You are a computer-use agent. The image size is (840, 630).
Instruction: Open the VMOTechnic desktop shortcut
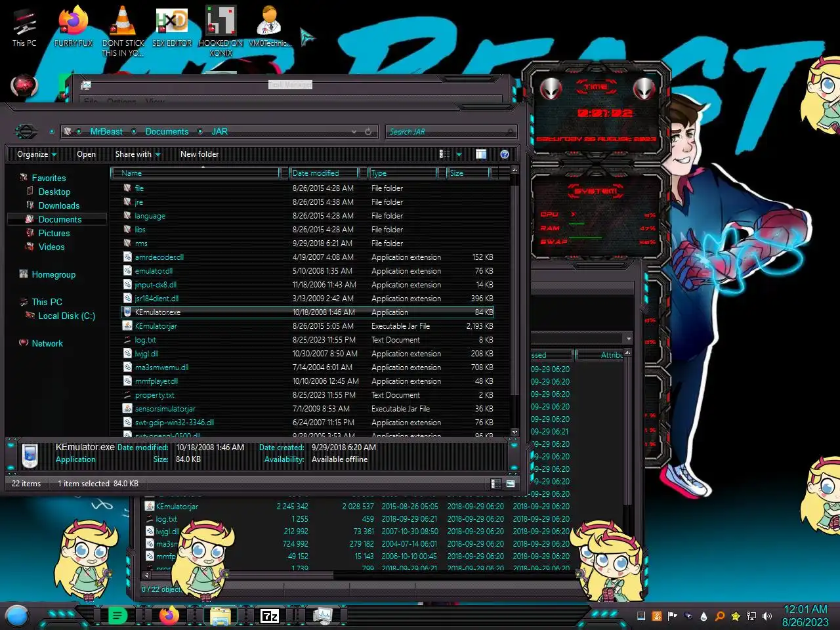[x=268, y=26]
